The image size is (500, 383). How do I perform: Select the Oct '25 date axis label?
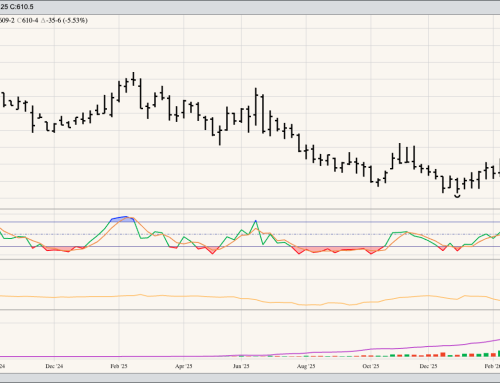click(371, 366)
